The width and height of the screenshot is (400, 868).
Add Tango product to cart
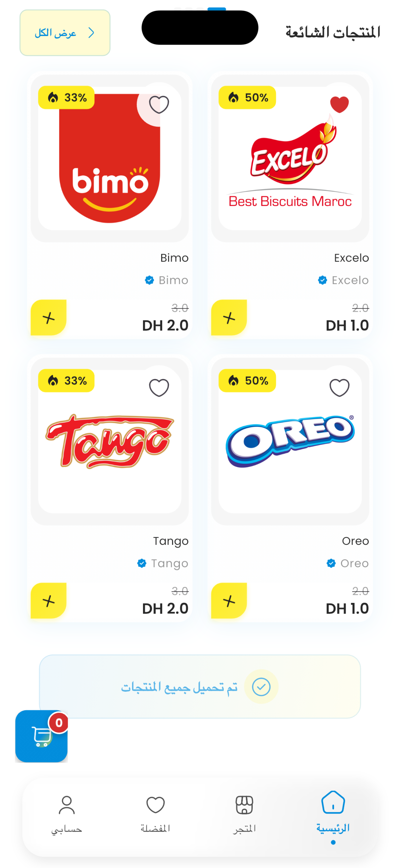(x=48, y=600)
